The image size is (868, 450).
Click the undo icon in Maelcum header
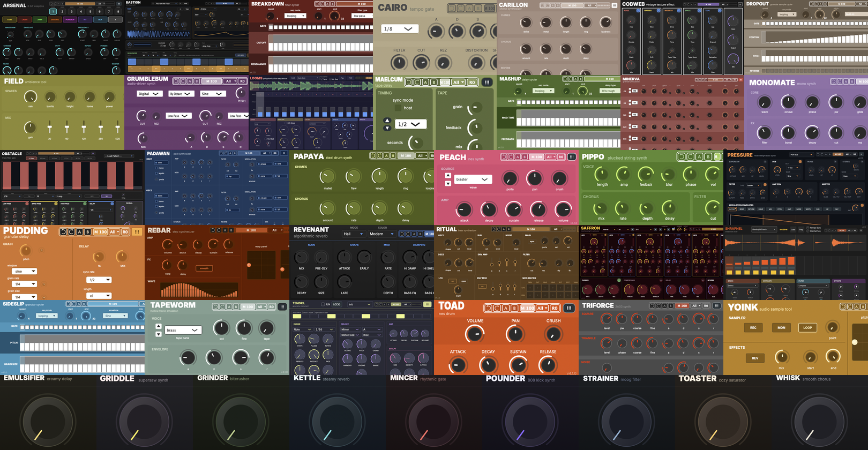tap(409, 82)
